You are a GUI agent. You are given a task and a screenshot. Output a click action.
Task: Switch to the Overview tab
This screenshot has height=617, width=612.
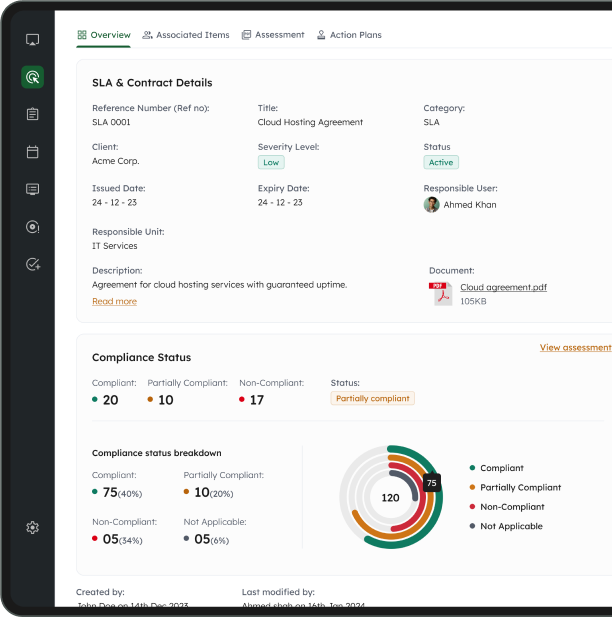[104, 35]
